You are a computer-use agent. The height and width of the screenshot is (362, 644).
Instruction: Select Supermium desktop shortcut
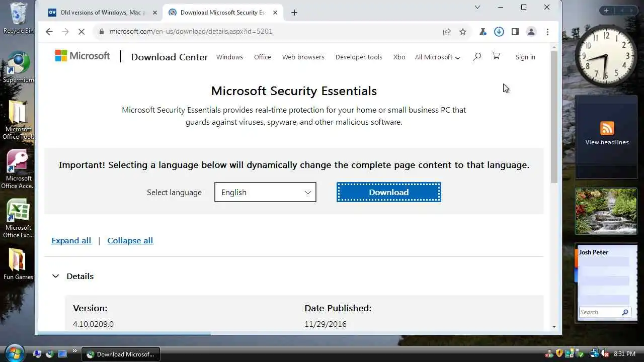[19, 67]
